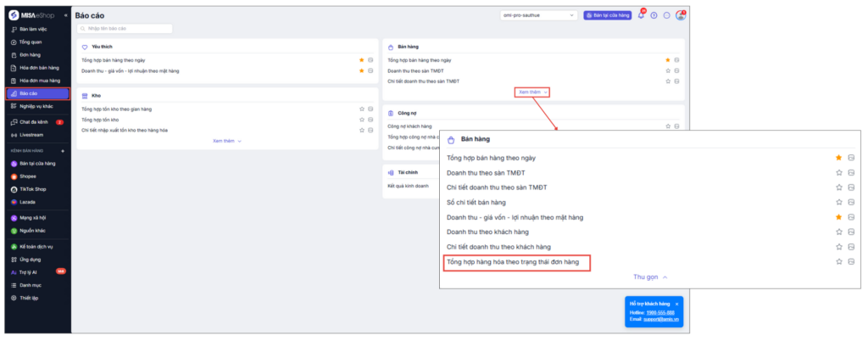The width and height of the screenshot is (868, 341).
Task: Select Thiết lập in the sidebar menu
Action: coord(30,298)
